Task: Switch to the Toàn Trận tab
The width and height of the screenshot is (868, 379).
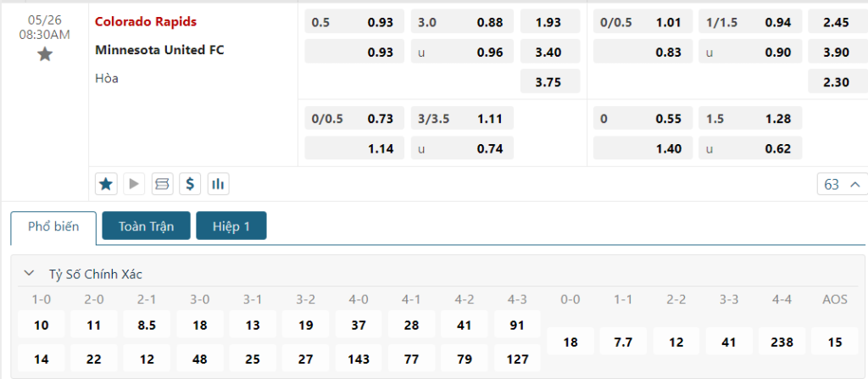Action: pos(147,226)
